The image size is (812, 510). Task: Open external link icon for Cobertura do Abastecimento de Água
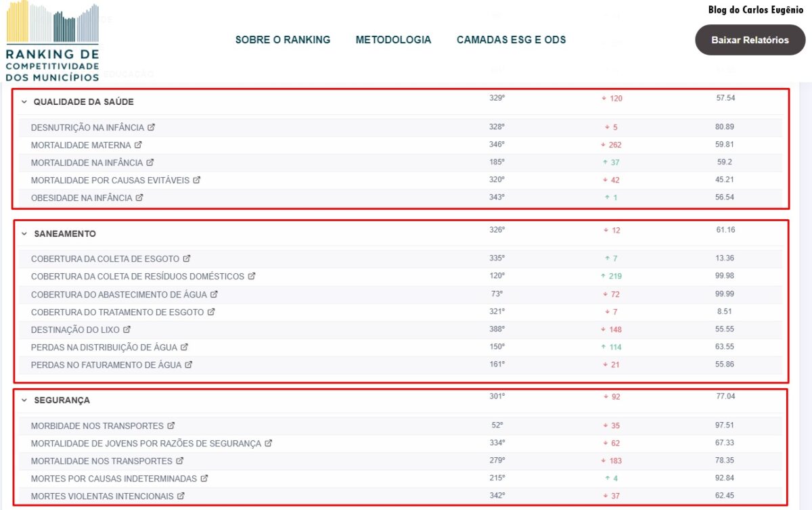[x=214, y=294]
